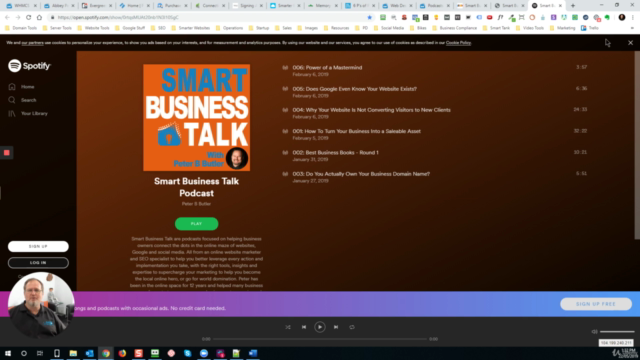This screenshot has width=640, height=360.
Task: Play episode 004: Why Your Website Is Not Converting
Action: tap(371, 110)
